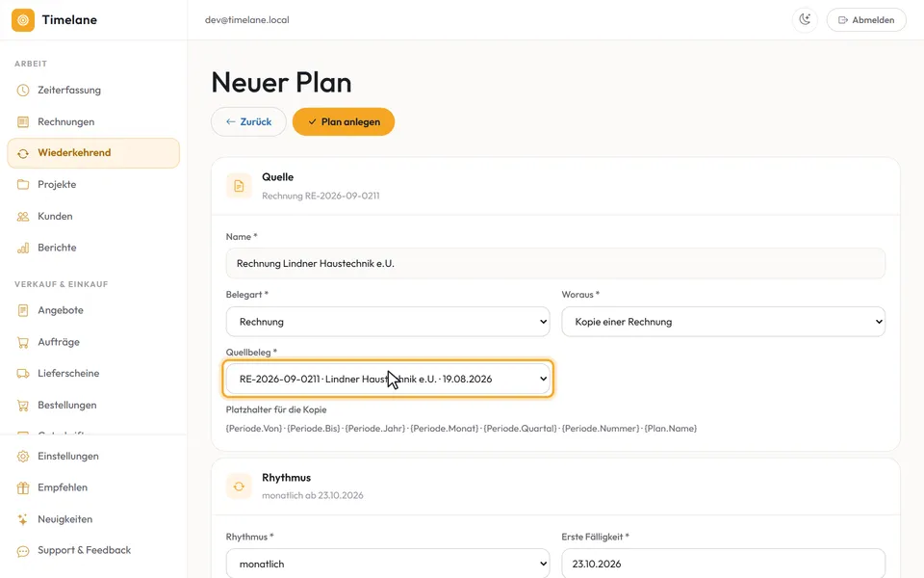
Task: Open Empfehlen gift icon
Action: (x=23, y=487)
